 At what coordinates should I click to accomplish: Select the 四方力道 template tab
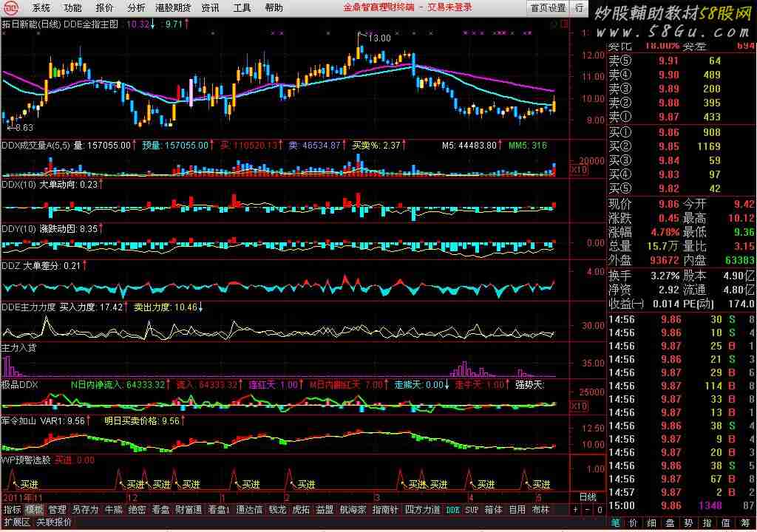pos(422,510)
